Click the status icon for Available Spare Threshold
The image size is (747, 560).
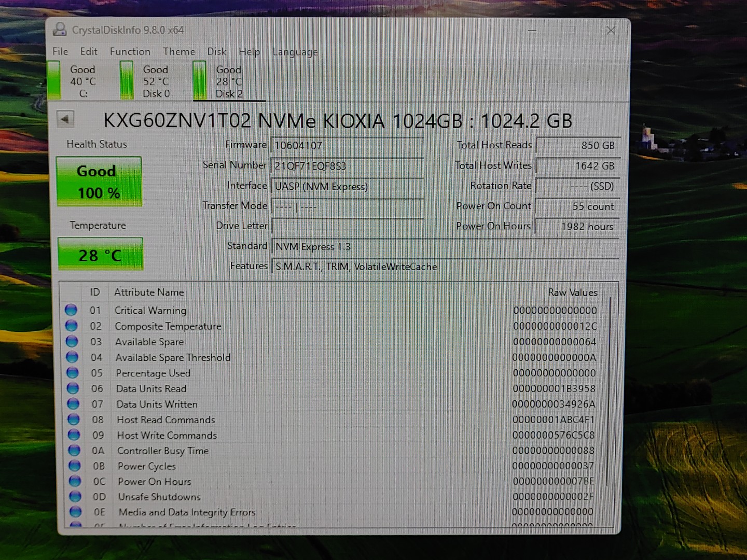click(x=72, y=357)
